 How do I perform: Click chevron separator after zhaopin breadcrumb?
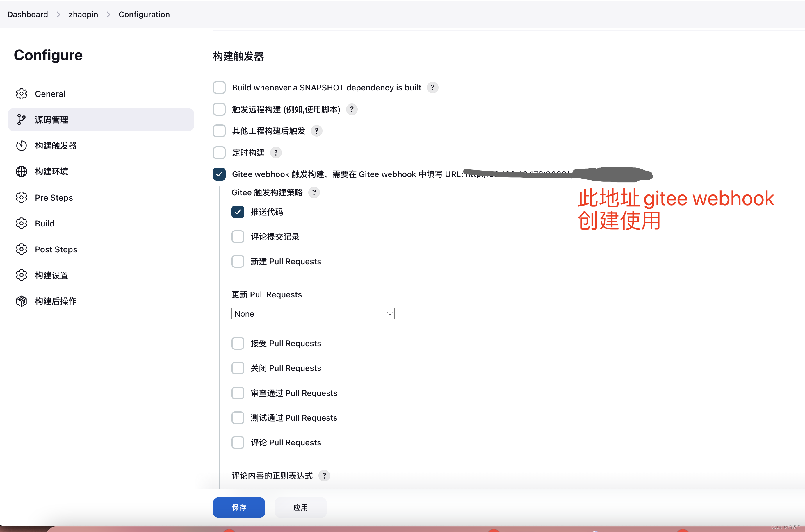point(108,14)
